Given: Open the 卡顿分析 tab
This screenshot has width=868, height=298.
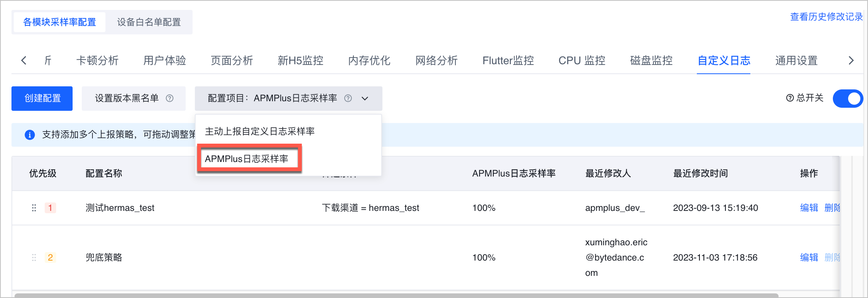Looking at the screenshot, I should 97,60.
